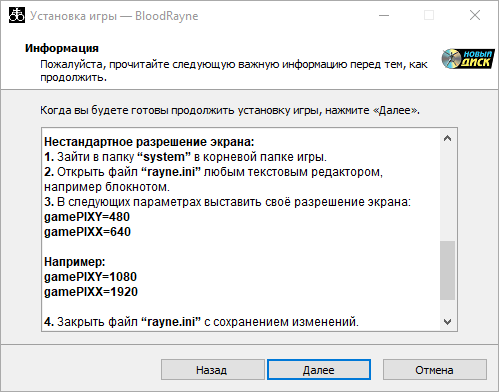Click the scroll down arrow in info box
Screen dimensions: 499x392
click(x=447, y=322)
